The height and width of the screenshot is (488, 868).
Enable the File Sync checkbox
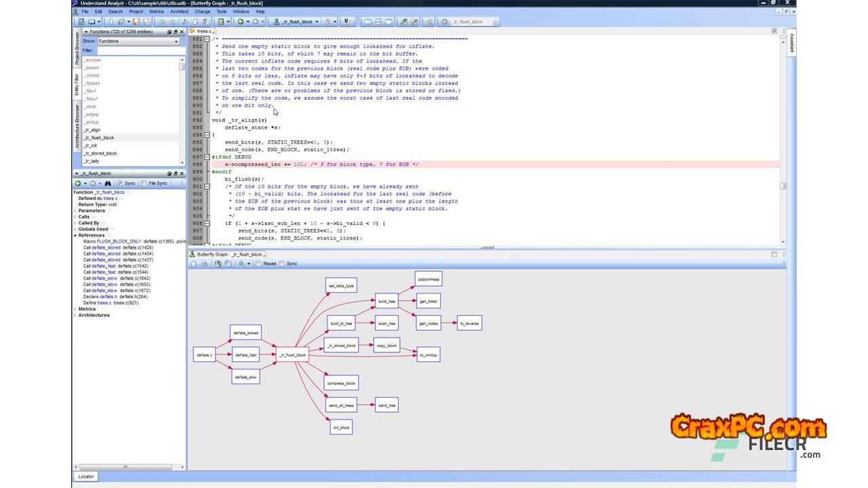pos(144,184)
